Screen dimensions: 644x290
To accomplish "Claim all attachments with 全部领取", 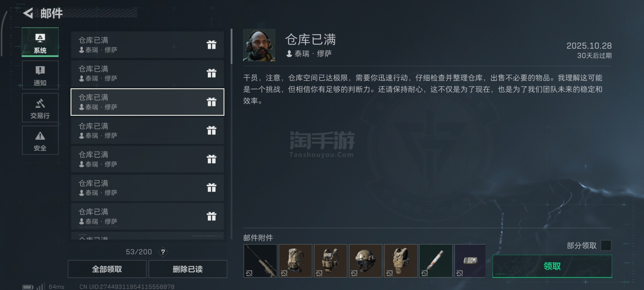I will tap(107, 269).
